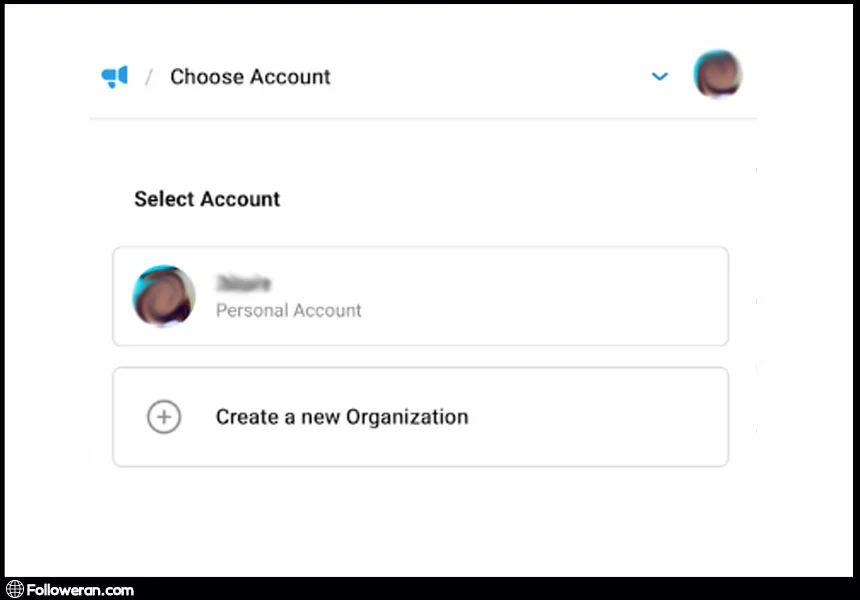Click the Select Account heading
The height and width of the screenshot is (600, 860).
click(207, 199)
